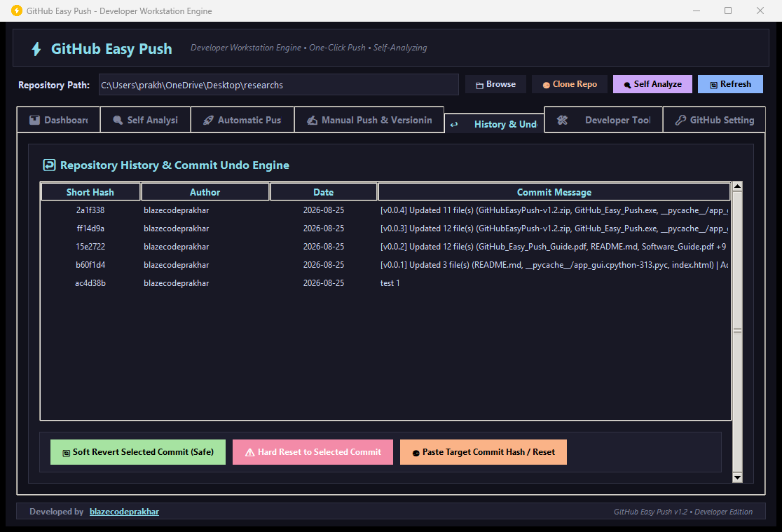This screenshot has width=782, height=532.
Task: Click Hard Reset to Selected Commit
Action: point(313,452)
